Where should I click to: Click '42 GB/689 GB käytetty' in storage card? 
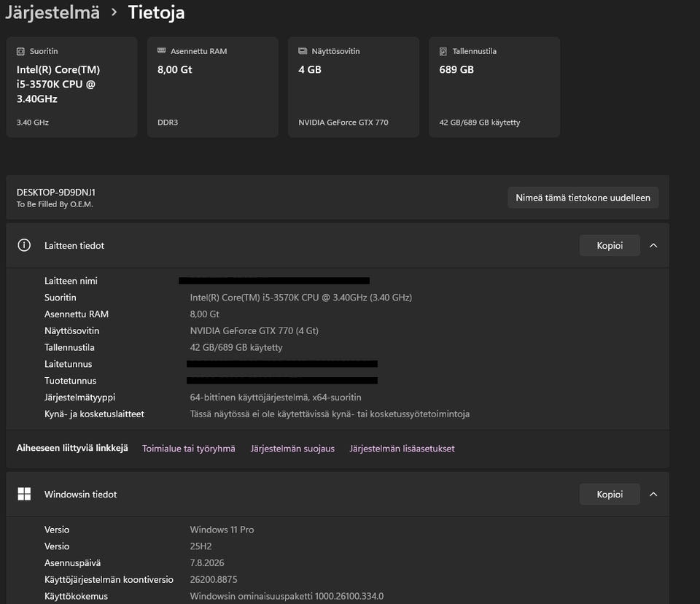(480, 123)
